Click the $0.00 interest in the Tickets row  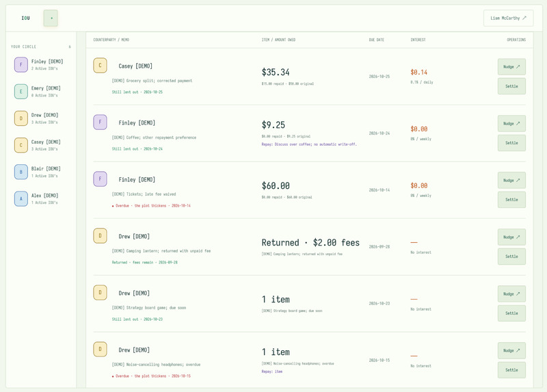point(419,185)
